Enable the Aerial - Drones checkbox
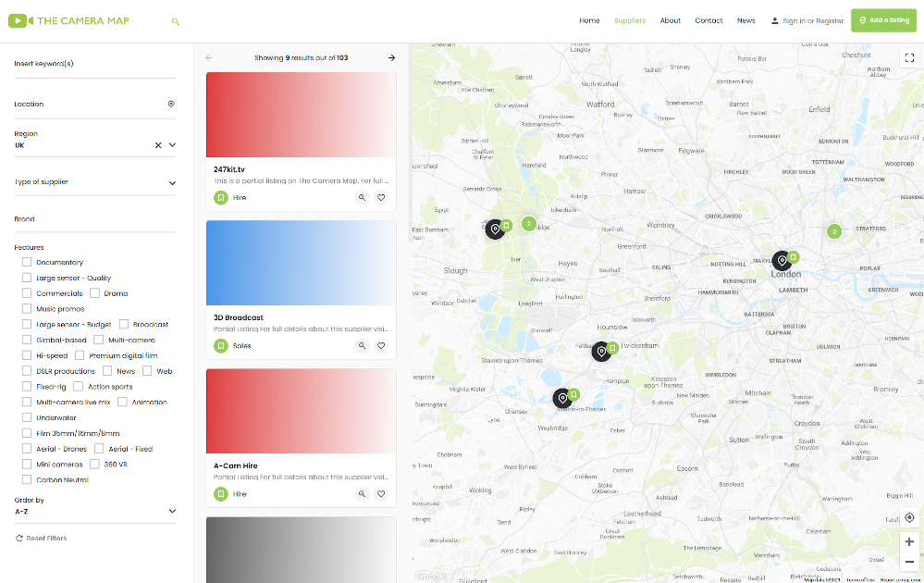 [27, 449]
